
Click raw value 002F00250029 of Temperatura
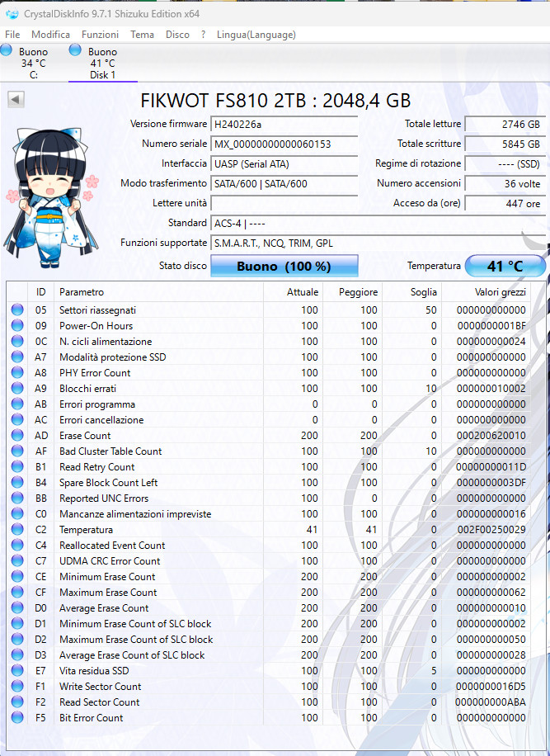click(x=491, y=529)
